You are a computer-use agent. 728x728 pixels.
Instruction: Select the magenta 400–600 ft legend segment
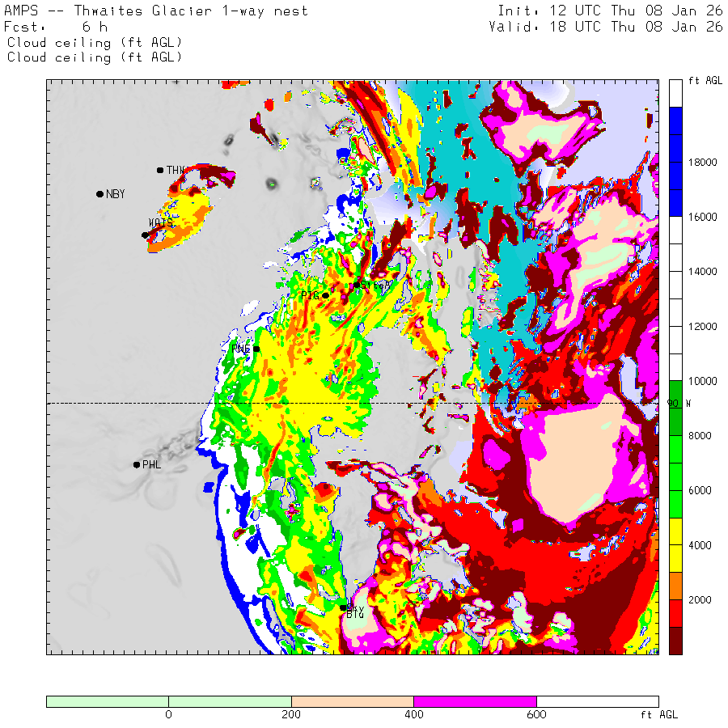pos(475,701)
